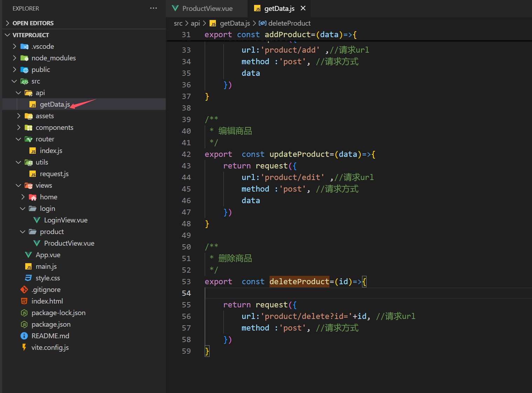Screen dimensions: 532x393
Task: Click the api folder icon
Action: 28,93
